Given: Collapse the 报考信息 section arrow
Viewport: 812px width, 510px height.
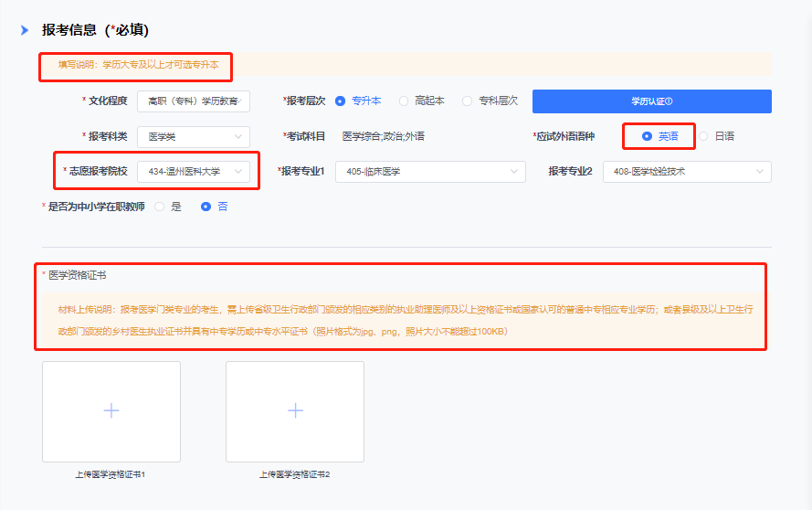Looking at the screenshot, I should click(25, 30).
